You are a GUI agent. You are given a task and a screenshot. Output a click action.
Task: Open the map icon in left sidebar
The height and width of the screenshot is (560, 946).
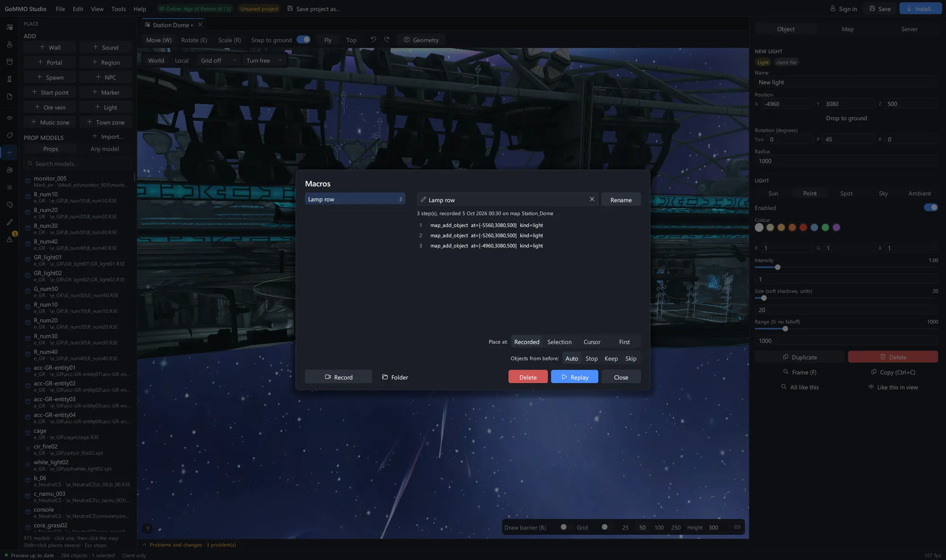[9, 27]
